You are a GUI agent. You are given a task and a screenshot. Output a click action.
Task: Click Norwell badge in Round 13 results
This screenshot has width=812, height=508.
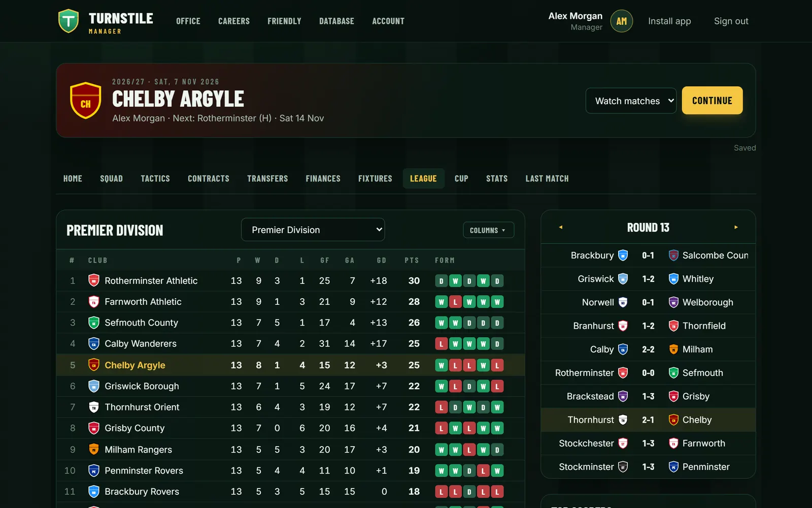(x=623, y=302)
